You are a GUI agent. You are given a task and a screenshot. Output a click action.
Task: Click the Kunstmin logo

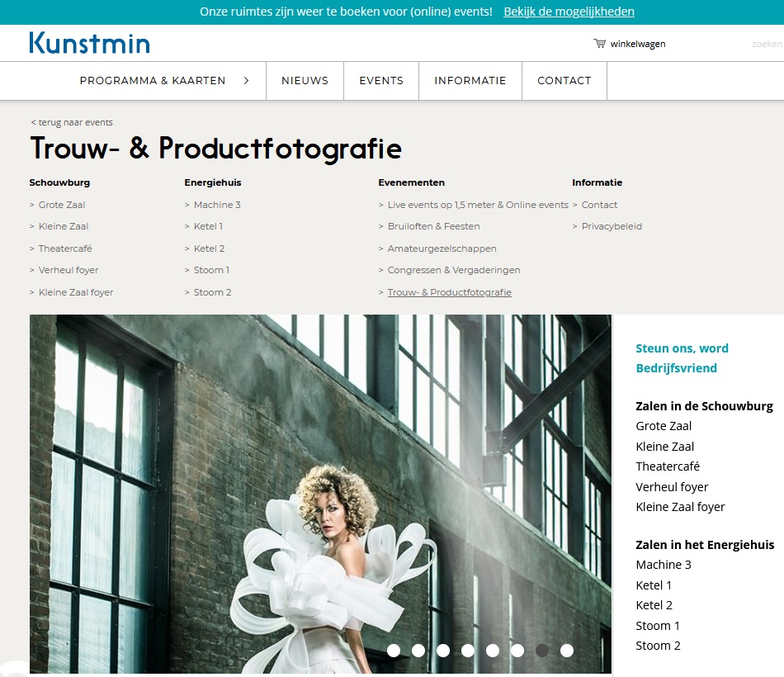coord(89,43)
